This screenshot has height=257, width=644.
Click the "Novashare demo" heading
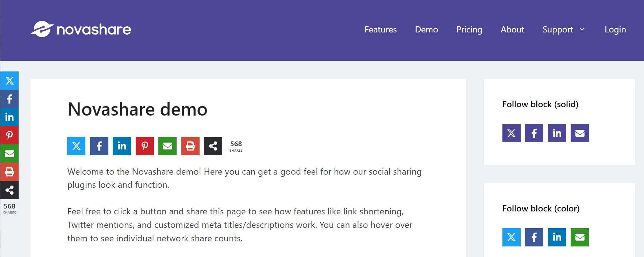pyautogui.click(x=138, y=109)
